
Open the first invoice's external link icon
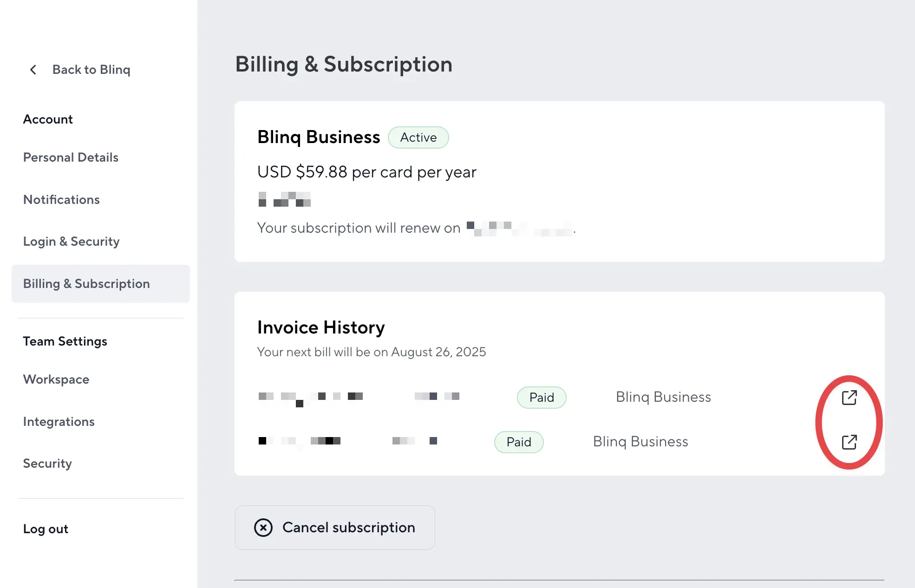(x=850, y=397)
